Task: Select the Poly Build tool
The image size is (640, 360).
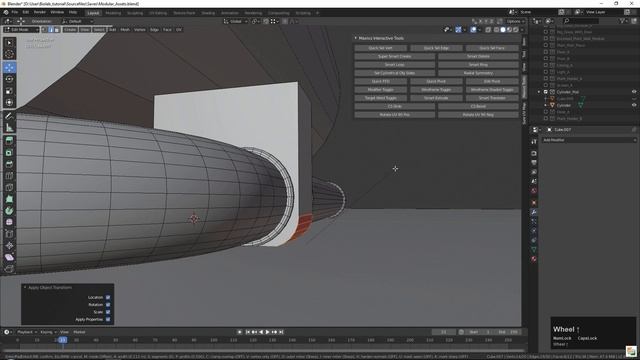Action: [x=9, y=199]
